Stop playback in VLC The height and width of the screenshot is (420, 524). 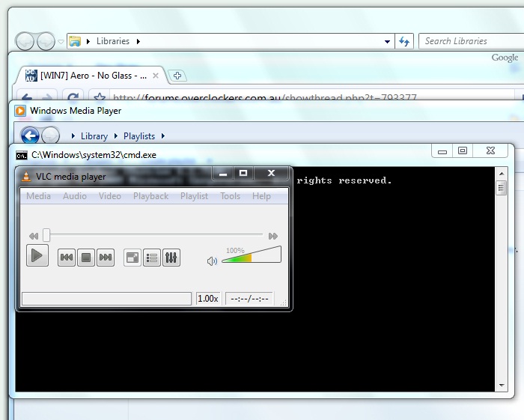[x=86, y=258]
